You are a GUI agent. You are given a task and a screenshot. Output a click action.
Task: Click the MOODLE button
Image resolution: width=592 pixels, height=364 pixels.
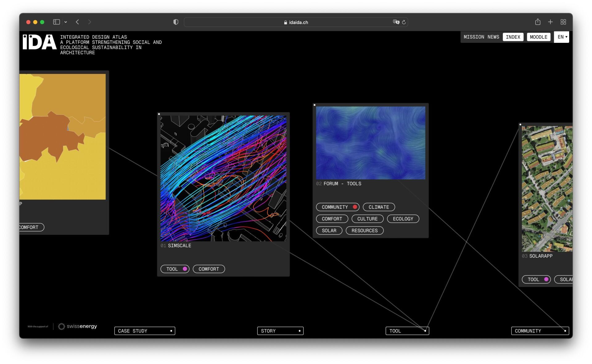[538, 37]
